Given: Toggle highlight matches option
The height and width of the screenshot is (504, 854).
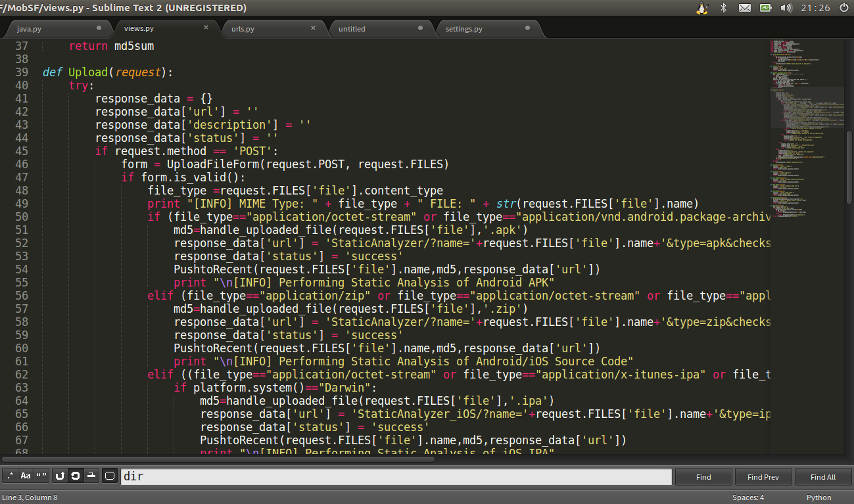Looking at the screenshot, I should tap(110, 476).
